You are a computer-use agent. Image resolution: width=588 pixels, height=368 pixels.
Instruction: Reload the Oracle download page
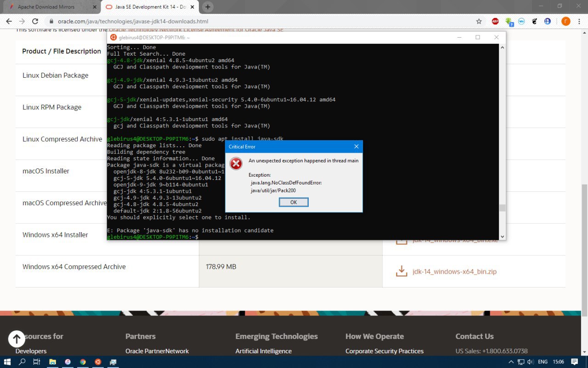point(35,21)
